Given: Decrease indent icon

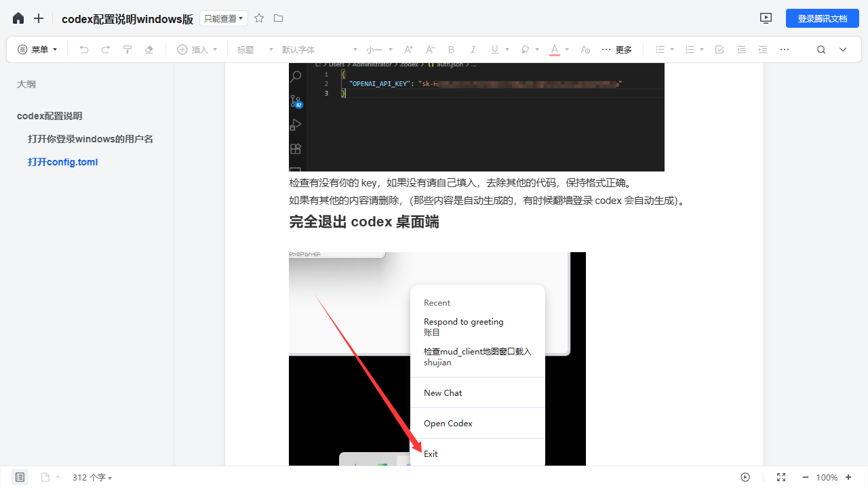Looking at the screenshot, I should click(741, 49).
